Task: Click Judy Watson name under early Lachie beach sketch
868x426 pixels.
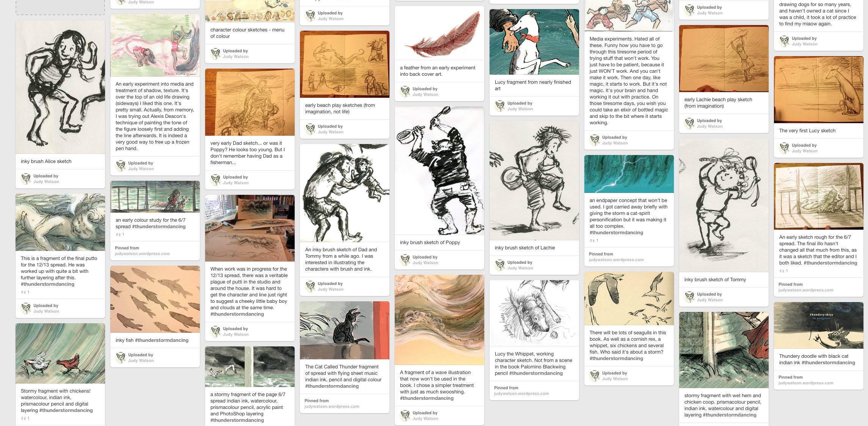Action: tap(710, 127)
